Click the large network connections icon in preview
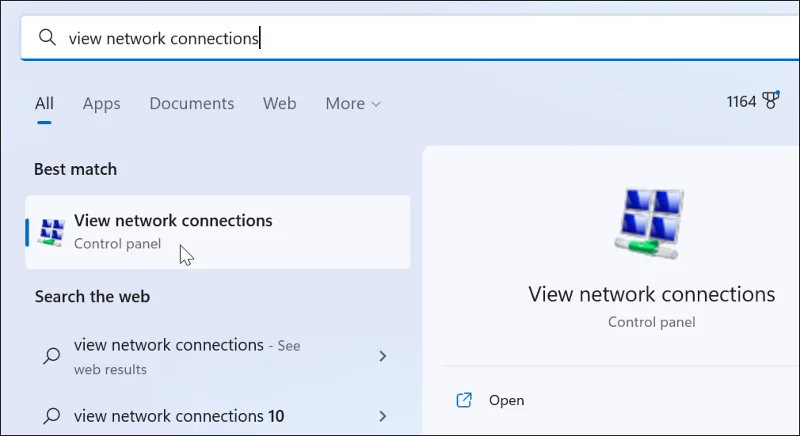Image resolution: width=800 pixels, height=436 pixels. point(651,224)
